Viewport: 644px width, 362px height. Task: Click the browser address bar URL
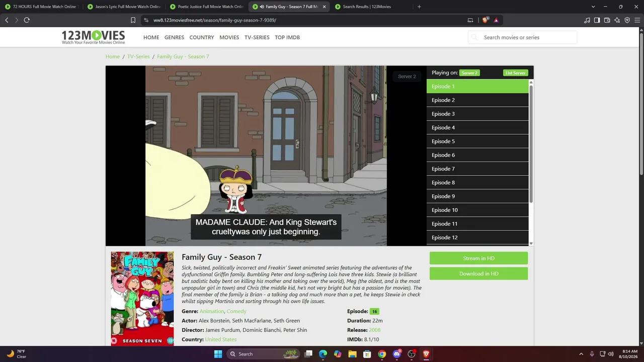point(215,20)
